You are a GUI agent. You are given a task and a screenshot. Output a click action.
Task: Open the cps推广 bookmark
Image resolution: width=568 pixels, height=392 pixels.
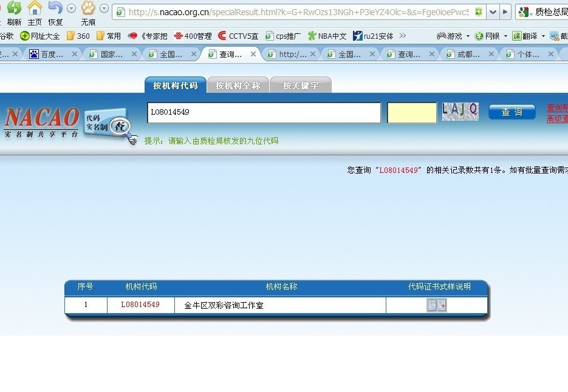click(x=283, y=36)
